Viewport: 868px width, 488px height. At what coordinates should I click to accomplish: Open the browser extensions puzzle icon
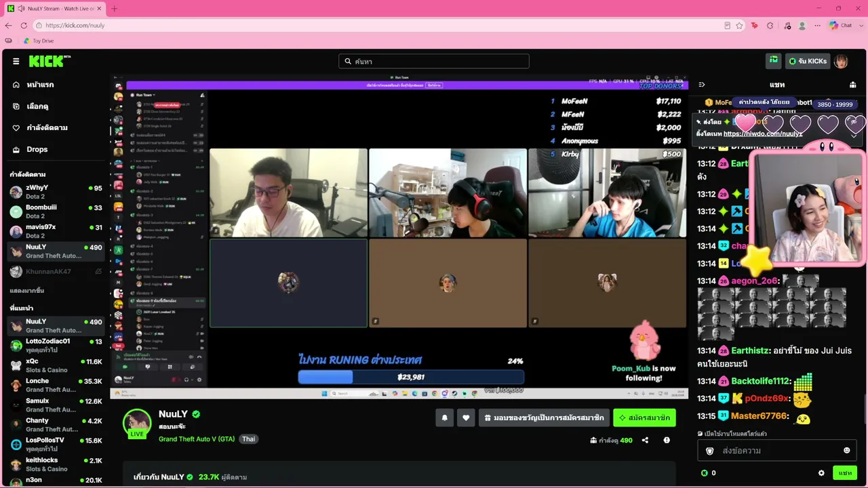click(x=770, y=26)
